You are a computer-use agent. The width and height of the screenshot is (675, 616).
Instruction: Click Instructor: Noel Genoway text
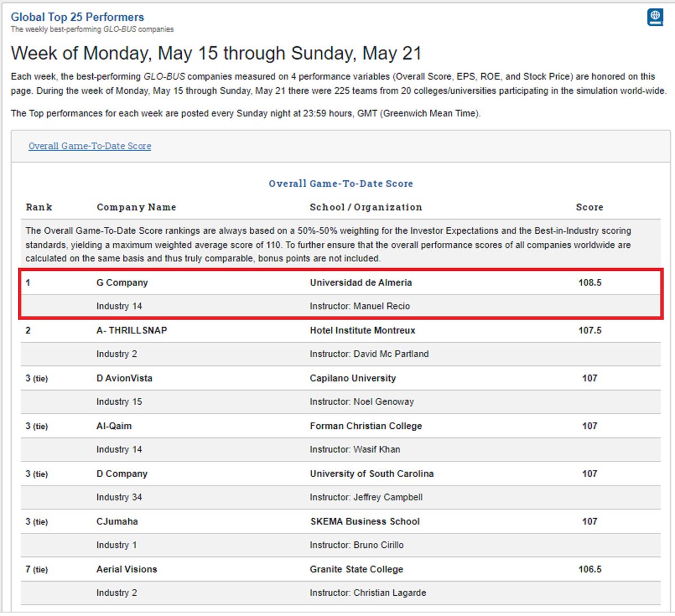coord(362,402)
